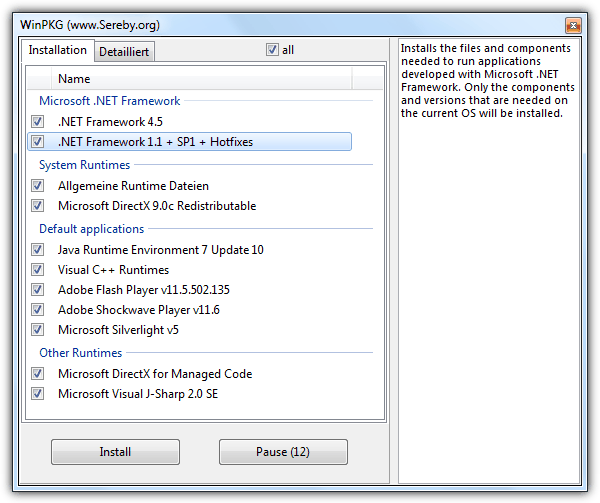
Task: Toggle DirectX for Managed Code checkbox
Action: coord(38,374)
